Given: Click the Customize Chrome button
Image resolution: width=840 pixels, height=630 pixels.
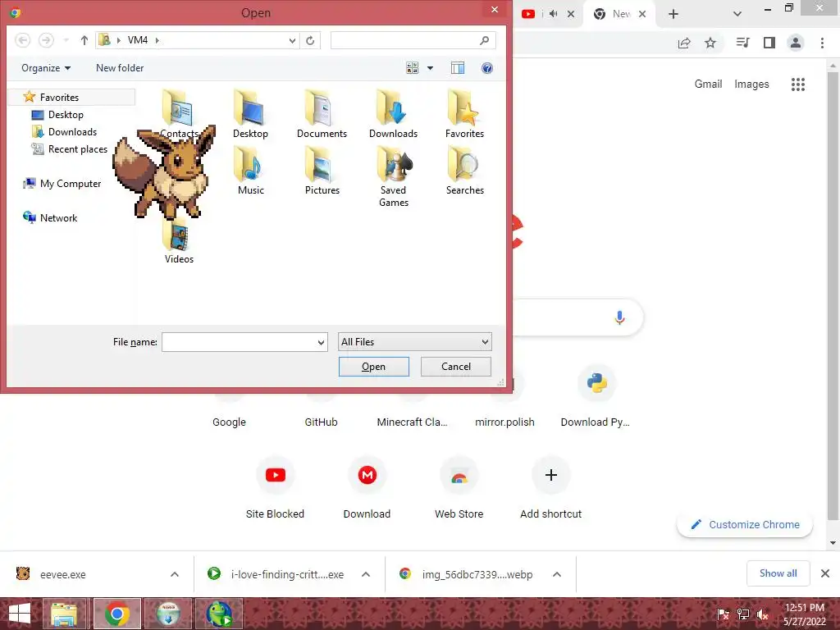Looking at the screenshot, I should tap(745, 524).
